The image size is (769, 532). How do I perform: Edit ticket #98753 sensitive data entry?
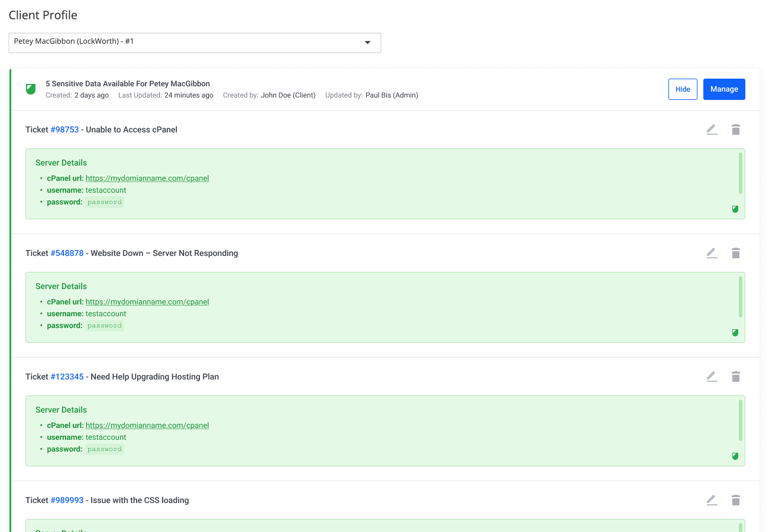point(712,129)
